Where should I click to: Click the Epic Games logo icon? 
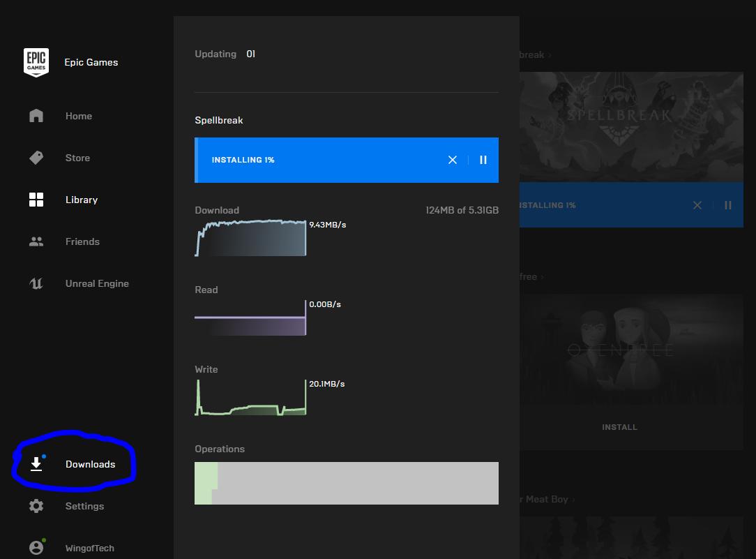point(36,62)
